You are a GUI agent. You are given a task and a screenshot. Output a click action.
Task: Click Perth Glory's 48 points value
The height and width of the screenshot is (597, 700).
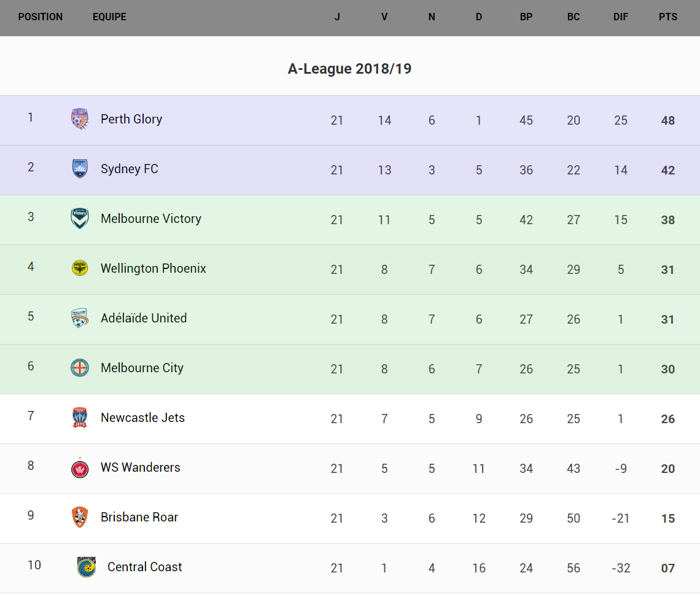(668, 121)
